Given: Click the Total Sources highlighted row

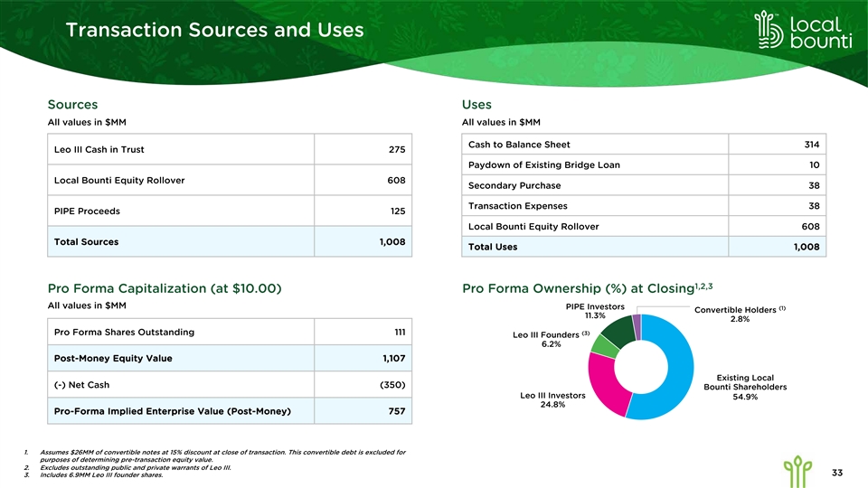Looking at the screenshot, I should pos(230,242).
